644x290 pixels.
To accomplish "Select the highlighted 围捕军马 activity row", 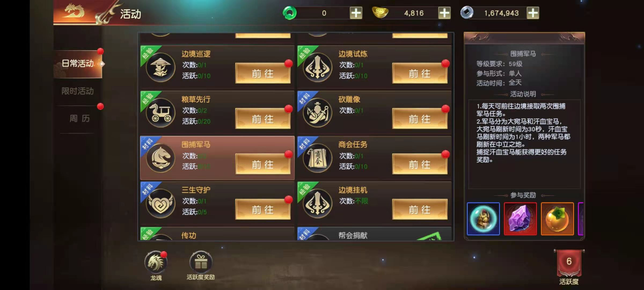I will point(217,158).
